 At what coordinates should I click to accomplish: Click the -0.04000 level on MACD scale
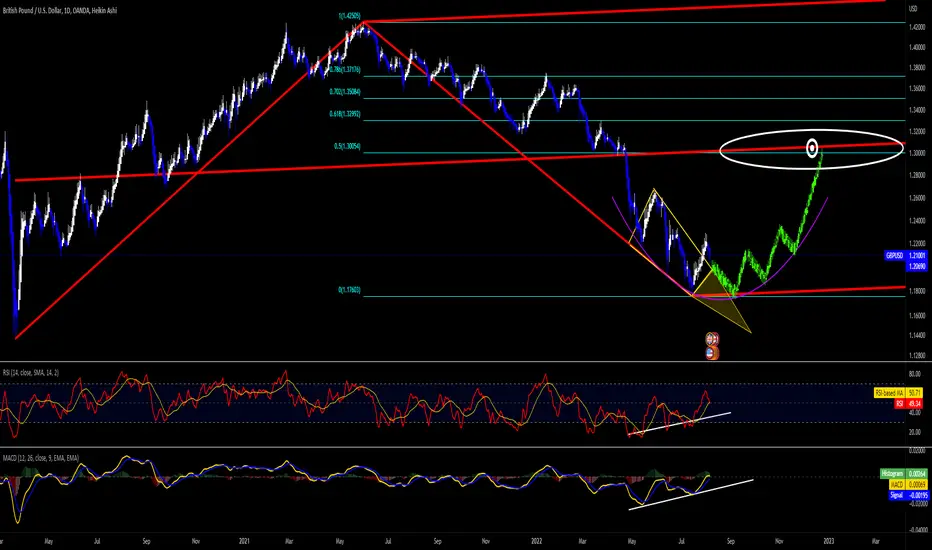tap(917, 529)
